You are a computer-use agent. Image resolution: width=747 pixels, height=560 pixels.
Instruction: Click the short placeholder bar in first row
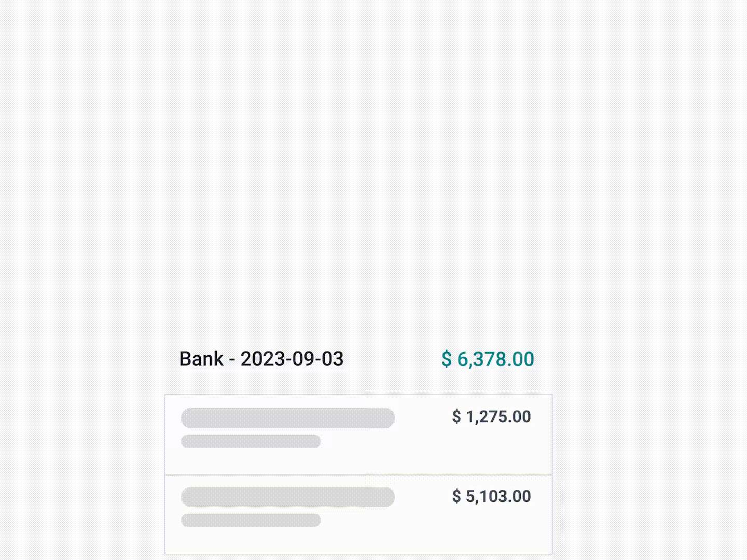tap(251, 441)
